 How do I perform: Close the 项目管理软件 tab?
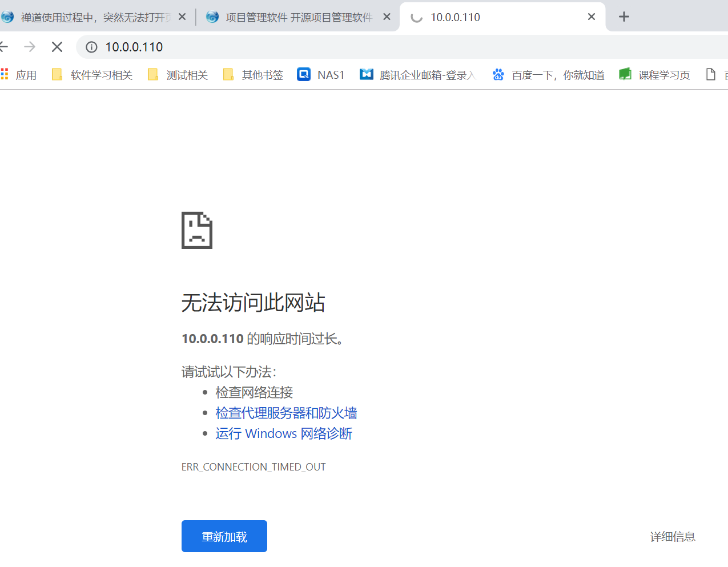387,17
